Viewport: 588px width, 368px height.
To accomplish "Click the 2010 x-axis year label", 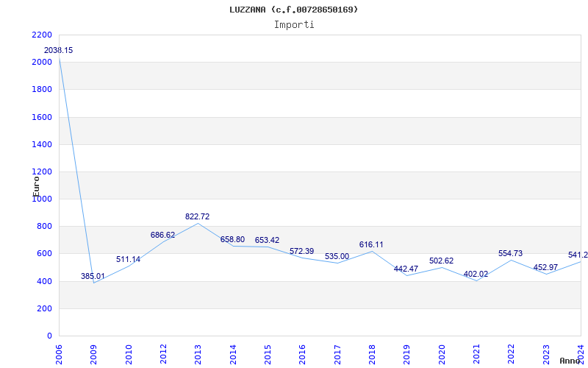I will (129, 355).
